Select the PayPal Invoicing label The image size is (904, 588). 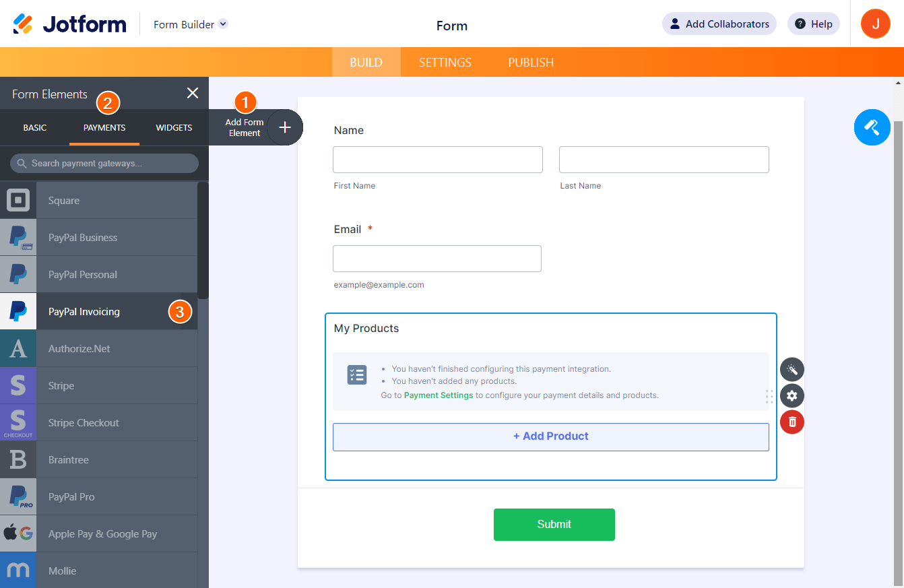coord(84,312)
